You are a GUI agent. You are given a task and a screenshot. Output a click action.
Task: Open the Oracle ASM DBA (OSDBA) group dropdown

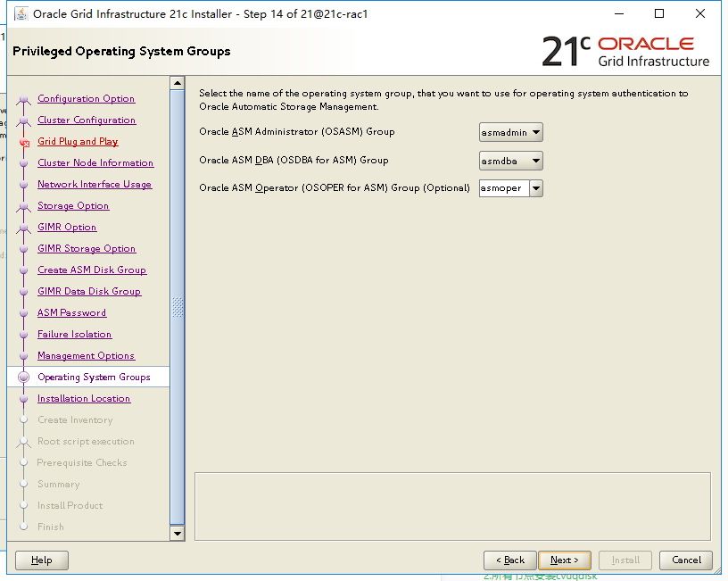coord(510,161)
